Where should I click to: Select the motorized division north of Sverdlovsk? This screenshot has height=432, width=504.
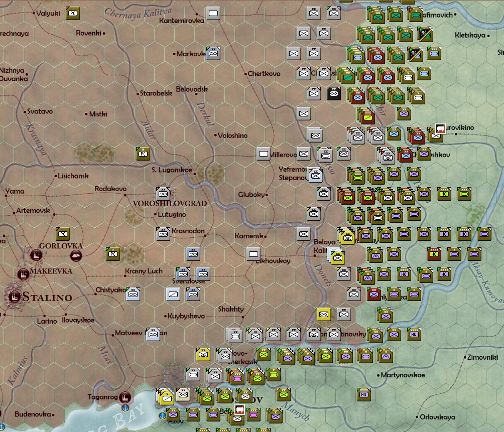coord(193,254)
